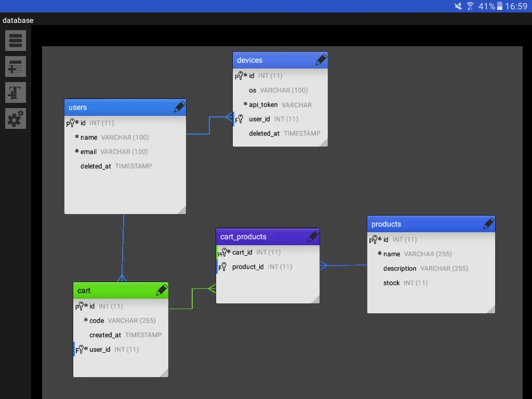The image size is (532, 399).
Task: Click the primary key icon beside users id
Action: [x=71, y=123]
